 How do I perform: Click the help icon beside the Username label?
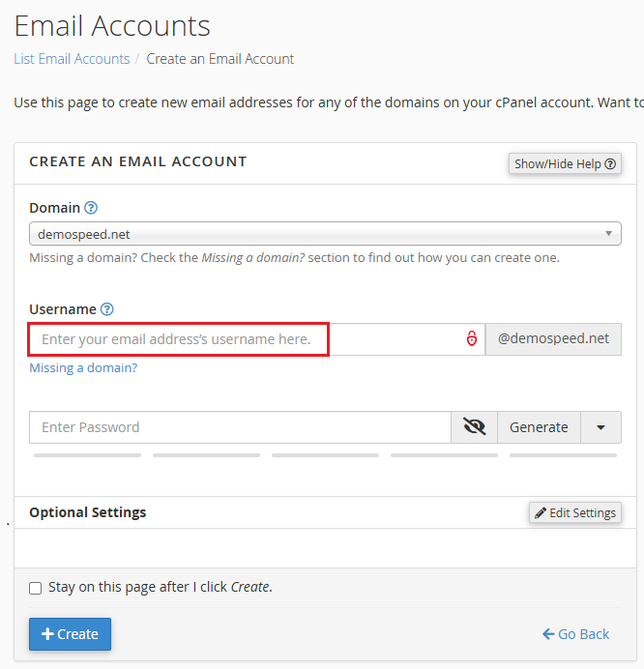tap(107, 309)
